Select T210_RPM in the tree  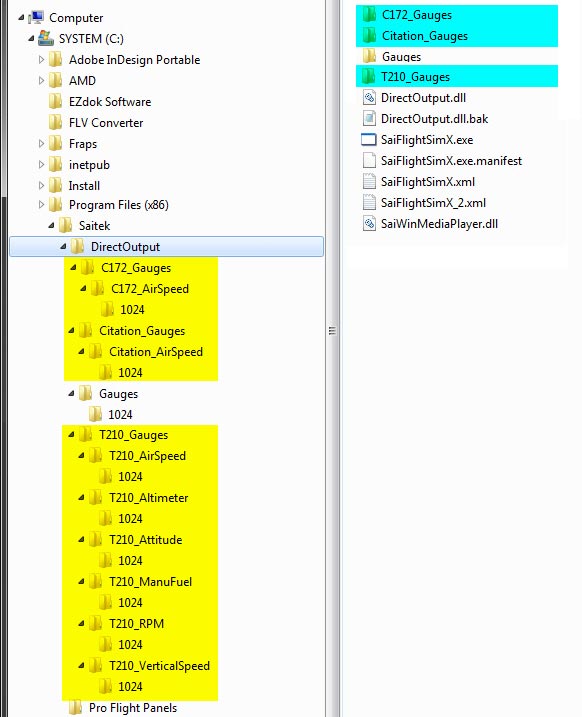[x=137, y=624]
